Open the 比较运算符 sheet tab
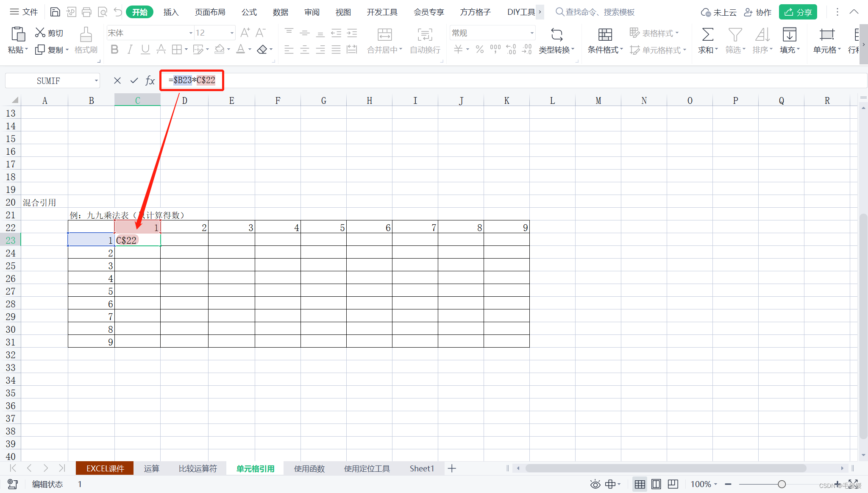 click(198, 468)
